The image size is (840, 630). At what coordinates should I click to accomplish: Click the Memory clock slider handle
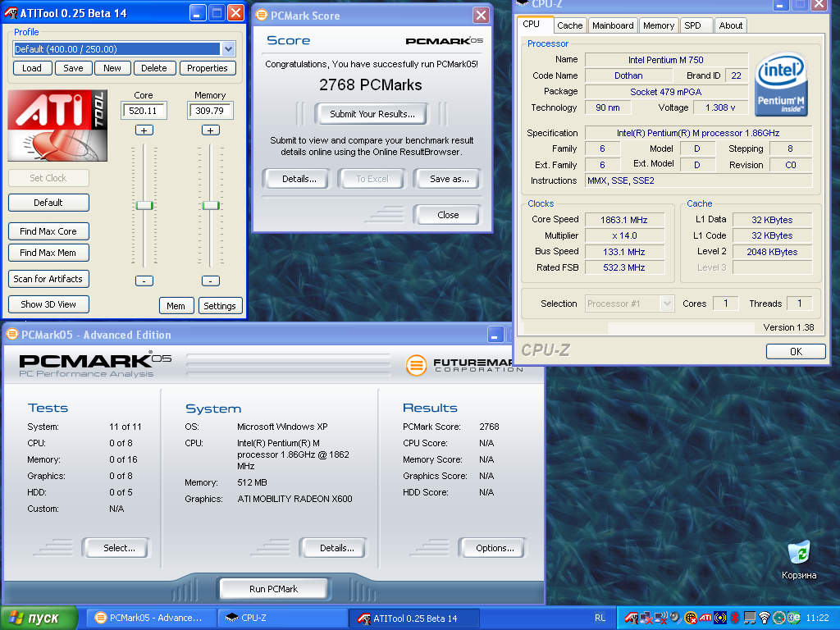point(211,205)
